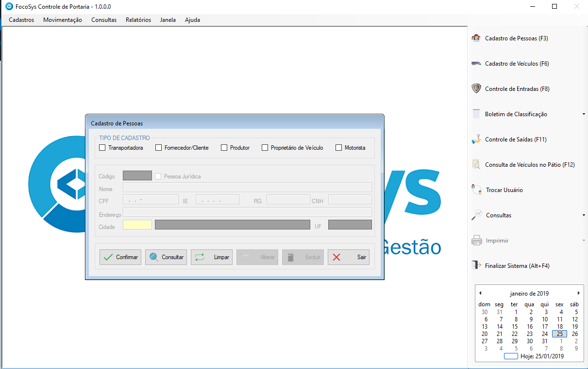588x369 pixels.
Task: Click the Consulta de Veículos no Pátio icon
Action: point(476,165)
